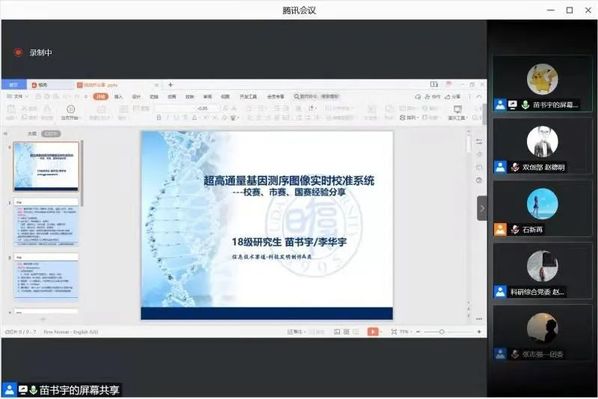Click the fit-to-window icon beside zoom percentage
Image resolution: width=598 pixels, height=399 pixels.
pos(394,332)
